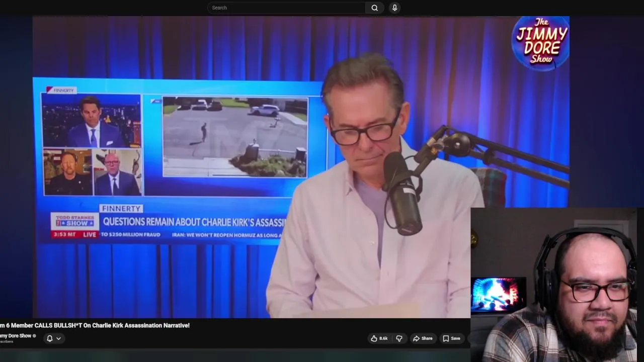Click the magnifying glass search button
Screen dimensions: 644x362
(375, 8)
